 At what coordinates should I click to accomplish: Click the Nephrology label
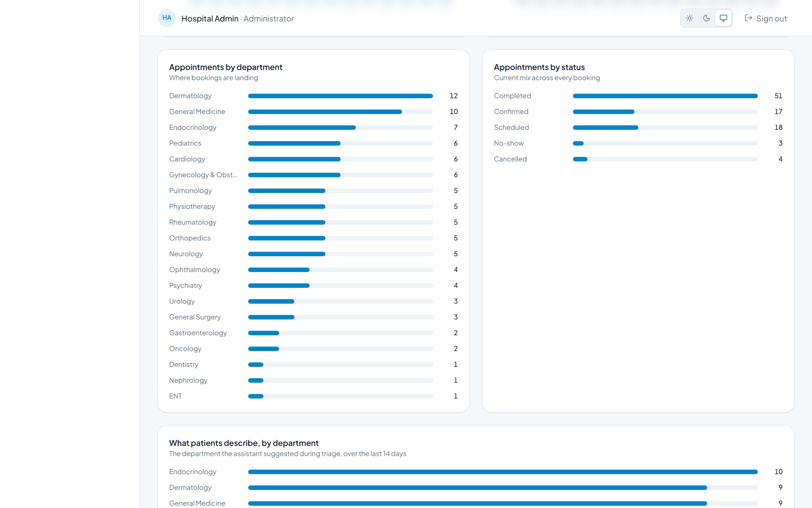188,380
